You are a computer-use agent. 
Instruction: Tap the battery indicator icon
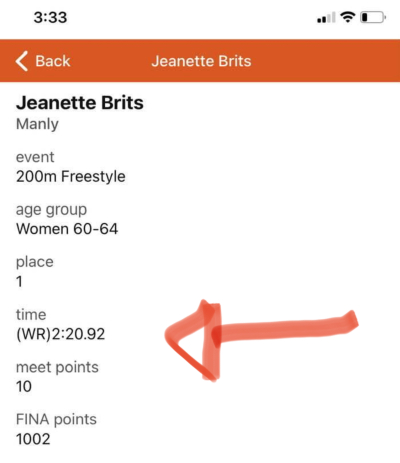373,17
